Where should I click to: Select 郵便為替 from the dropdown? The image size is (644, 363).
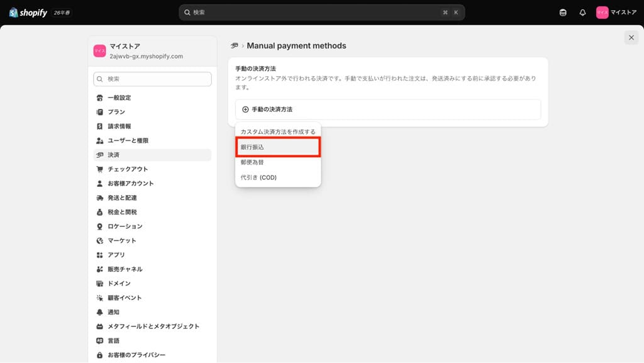click(278, 162)
